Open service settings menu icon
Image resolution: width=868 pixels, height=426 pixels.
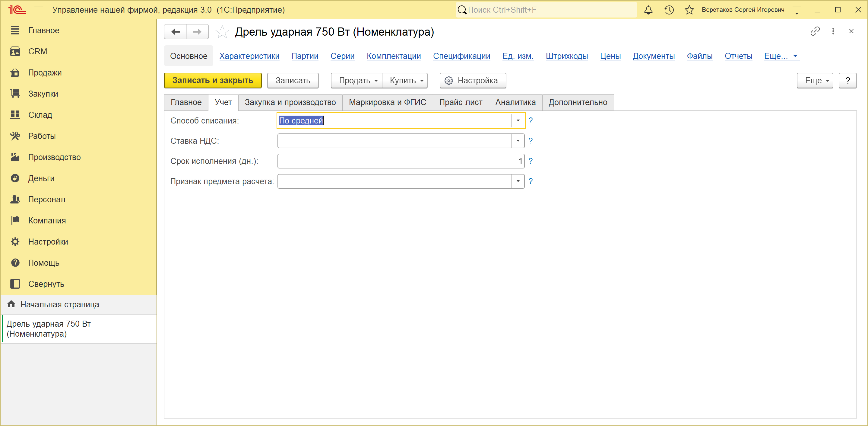(797, 10)
